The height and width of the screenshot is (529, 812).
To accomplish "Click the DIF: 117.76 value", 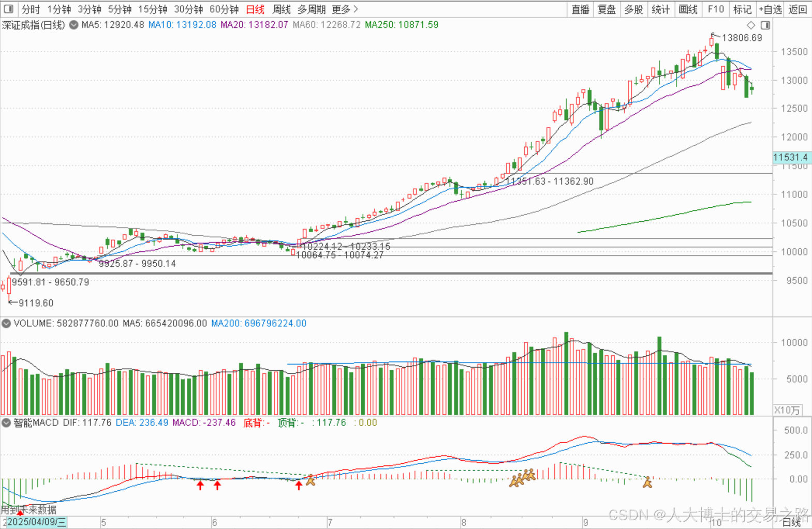I will click(87, 423).
